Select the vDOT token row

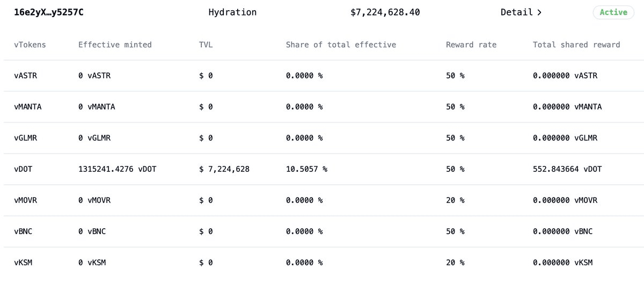(23, 169)
